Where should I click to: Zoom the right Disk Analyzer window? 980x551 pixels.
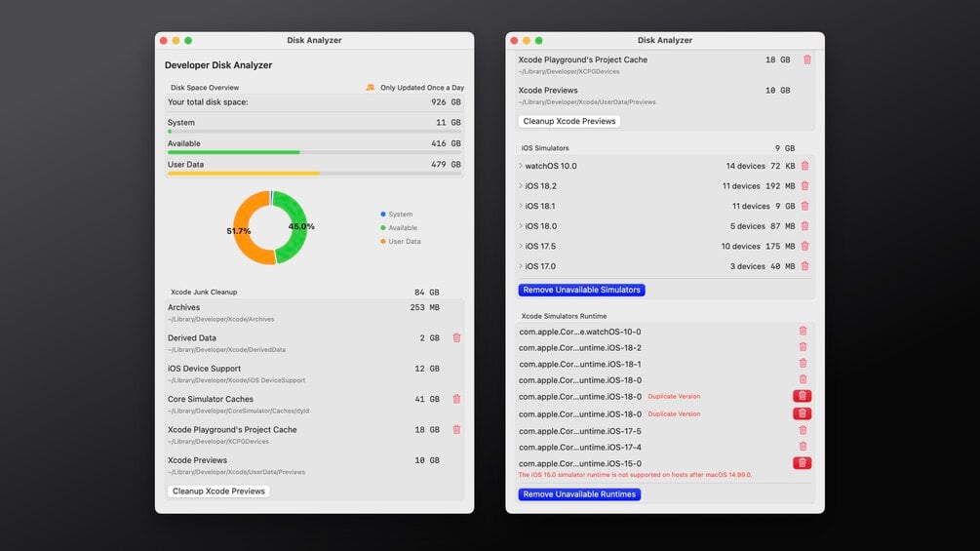pos(538,41)
